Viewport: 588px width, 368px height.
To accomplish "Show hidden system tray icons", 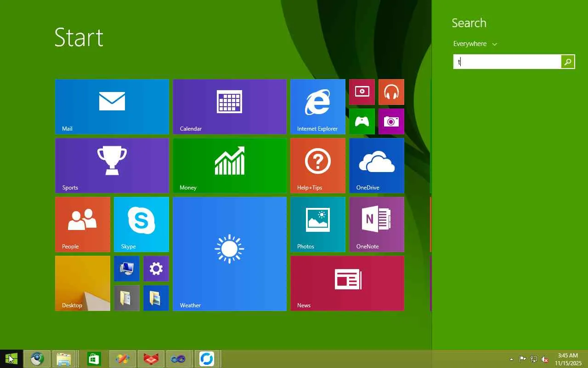I will point(512,359).
